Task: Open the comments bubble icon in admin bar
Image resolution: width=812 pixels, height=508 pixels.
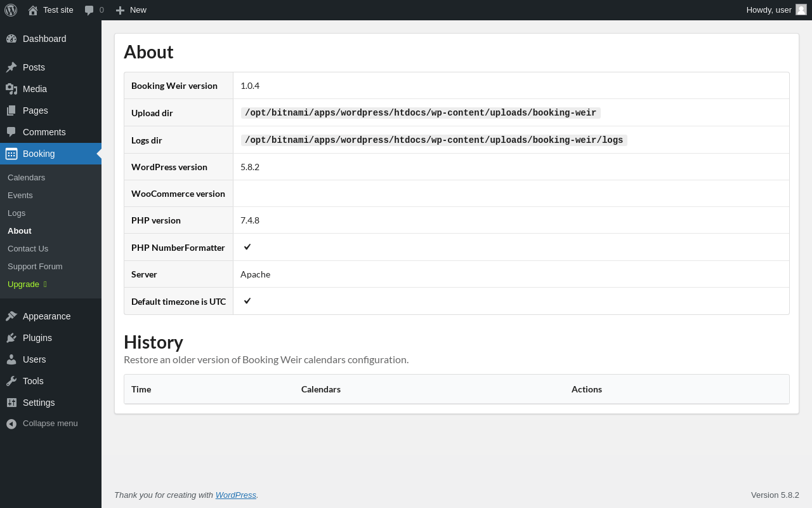Action: point(89,10)
